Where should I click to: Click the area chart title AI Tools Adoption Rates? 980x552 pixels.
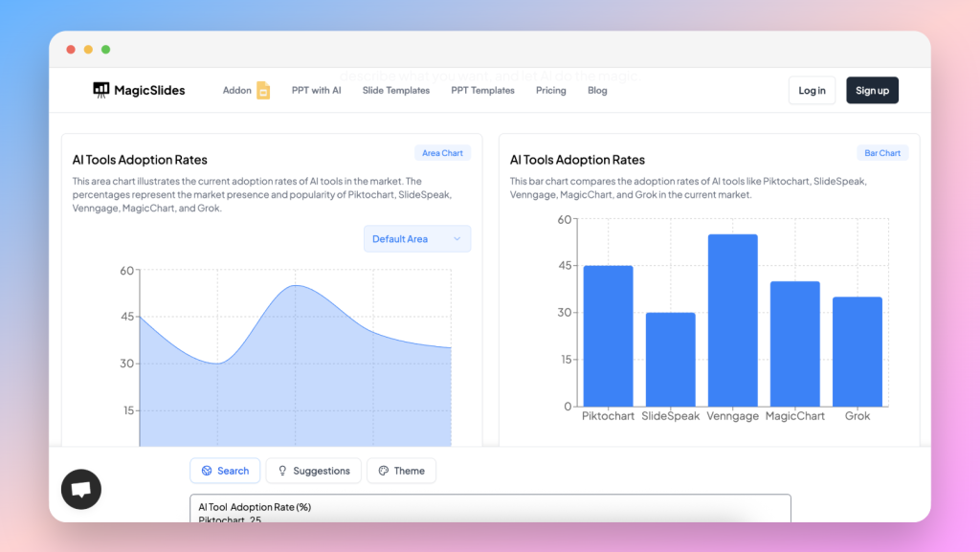(140, 160)
